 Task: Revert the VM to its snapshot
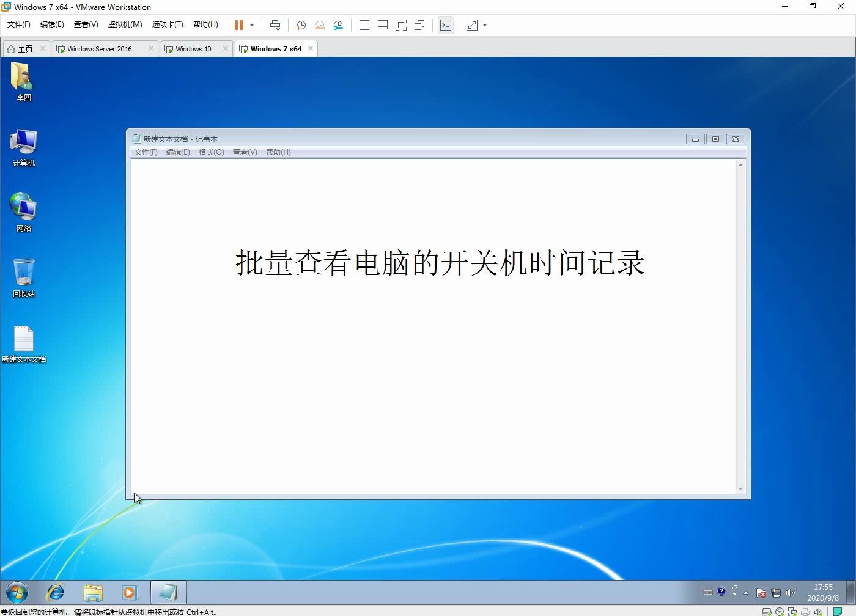click(320, 25)
